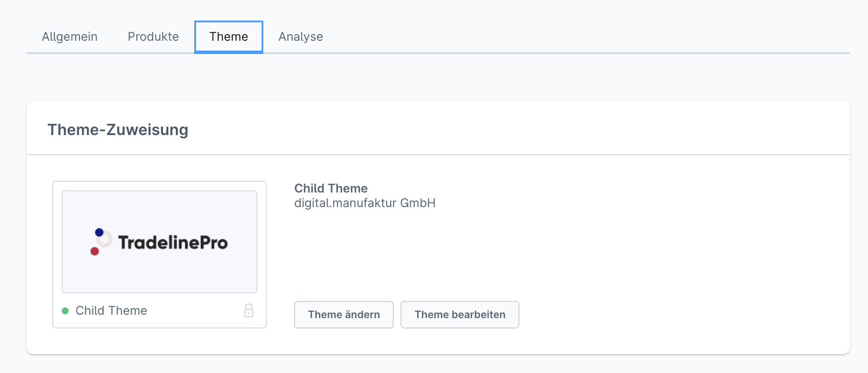
Task: Click the lock icon on theme card
Action: click(249, 310)
